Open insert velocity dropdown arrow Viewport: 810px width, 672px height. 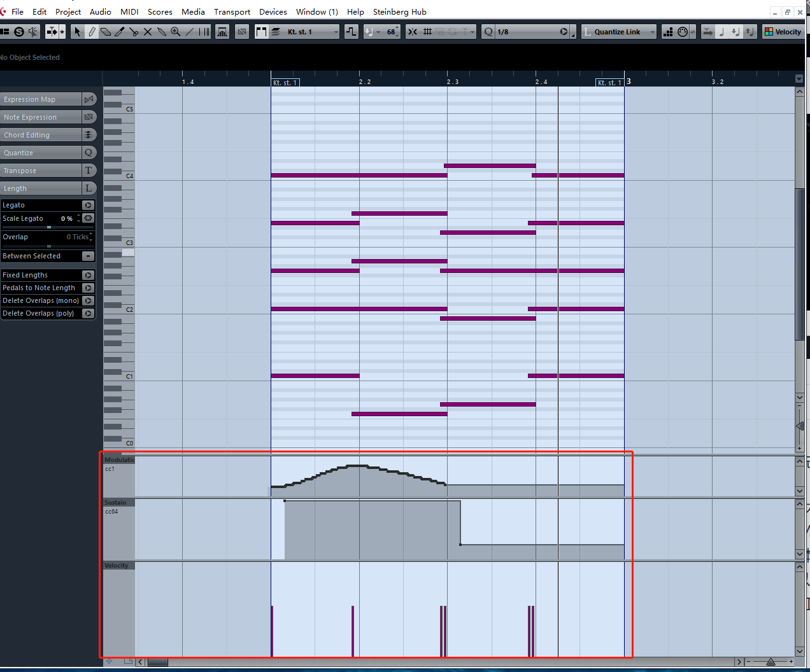click(378, 31)
